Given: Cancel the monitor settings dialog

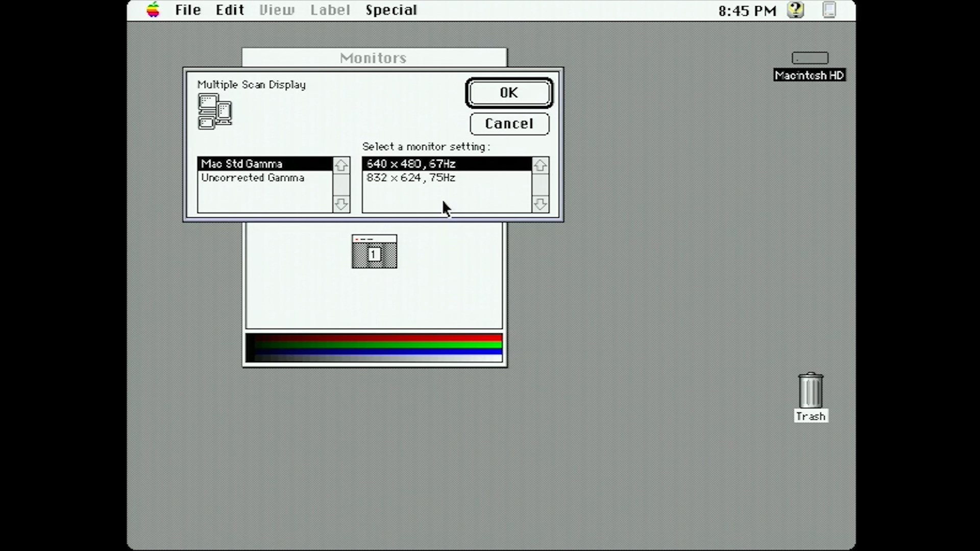Looking at the screenshot, I should [509, 124].
